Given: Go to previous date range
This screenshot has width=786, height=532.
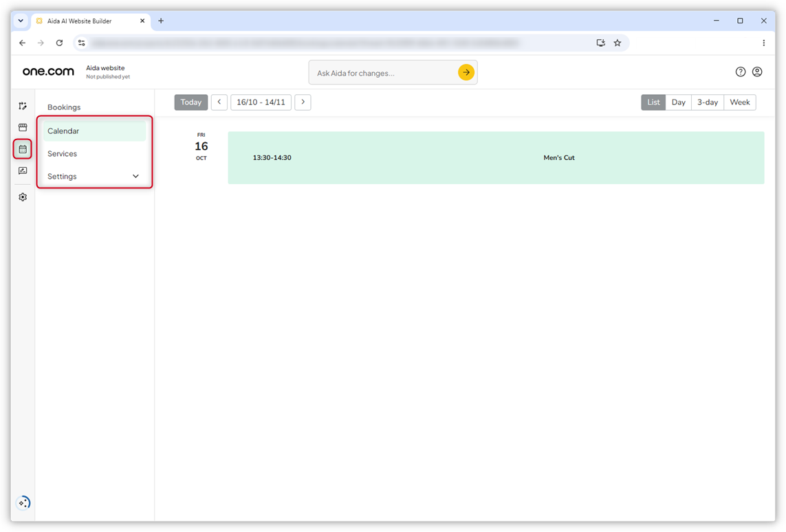Looking at the screenshot, I should (219, 102).
